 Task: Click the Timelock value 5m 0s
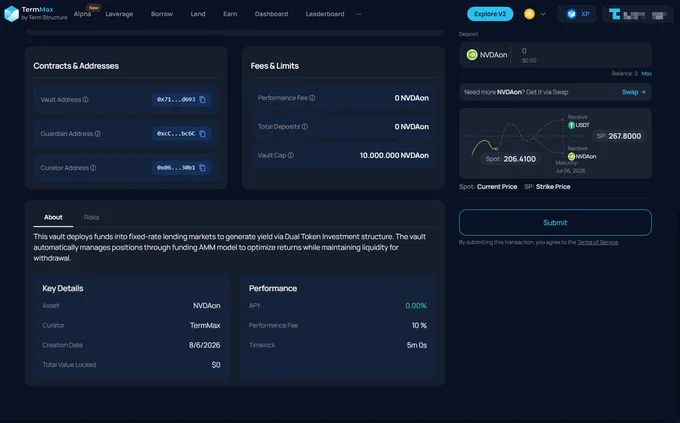pos(417,345)
